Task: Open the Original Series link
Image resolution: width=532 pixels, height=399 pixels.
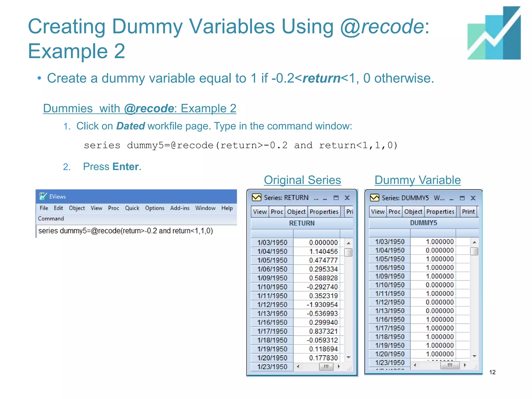Action: pyautogui.click(x=302, y=180)
